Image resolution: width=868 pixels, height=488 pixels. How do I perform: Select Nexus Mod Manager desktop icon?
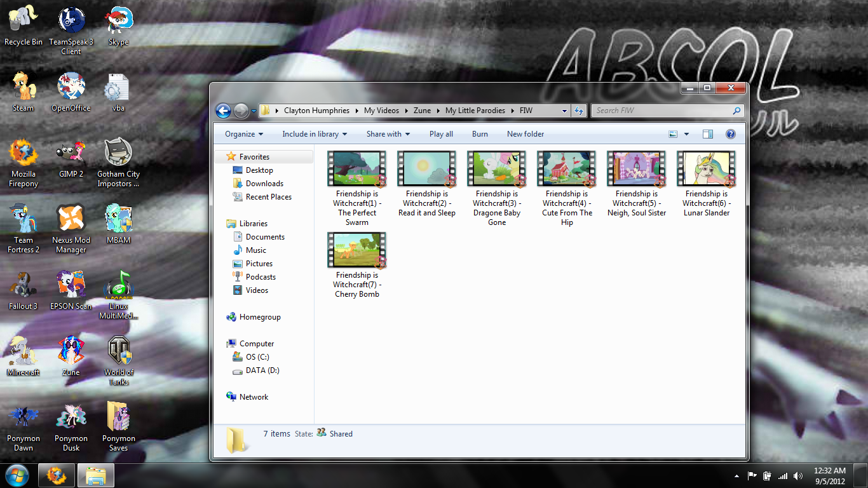71,229
